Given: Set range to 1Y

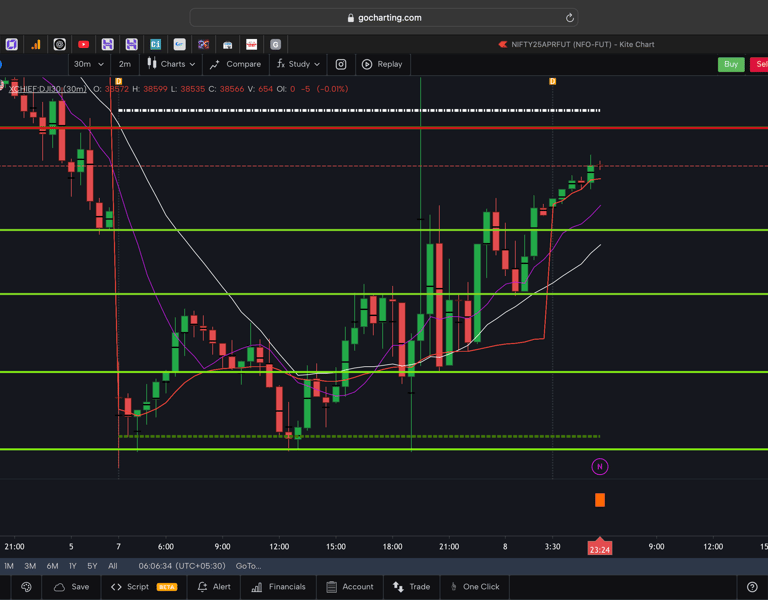Looking at the screenshot, I should [72, 566].
